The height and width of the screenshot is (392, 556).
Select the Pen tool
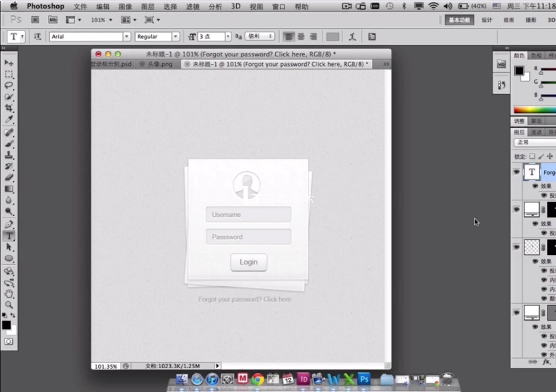pos(9,224)
